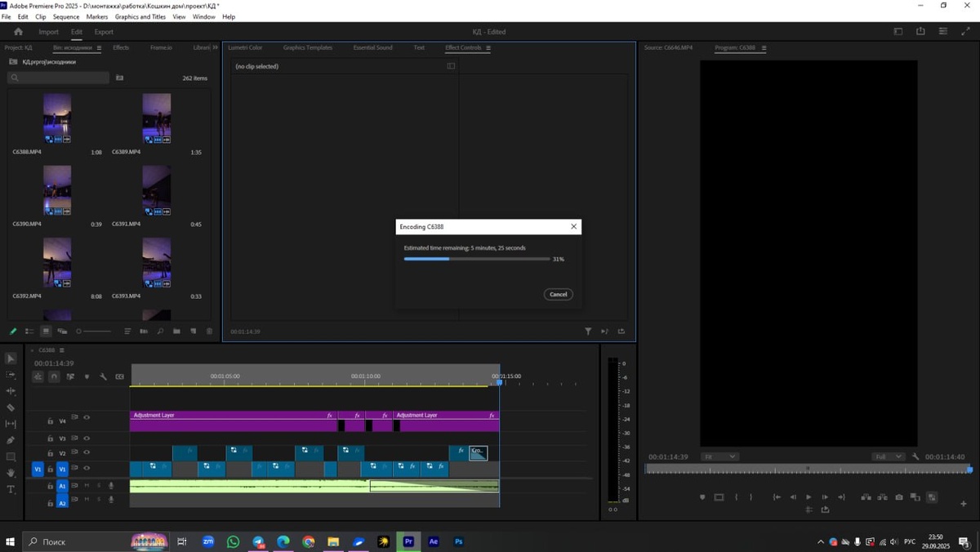Click Go to Out point button
Screen dimensions: 980x552
(x=841, y=497)
